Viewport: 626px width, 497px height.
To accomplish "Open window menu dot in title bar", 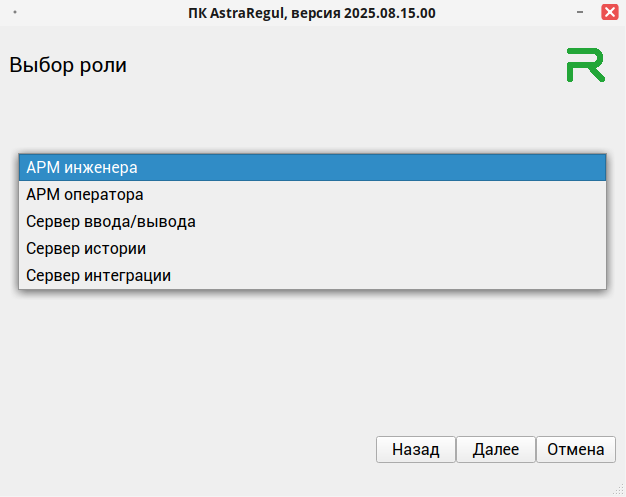I will point(15,12).
